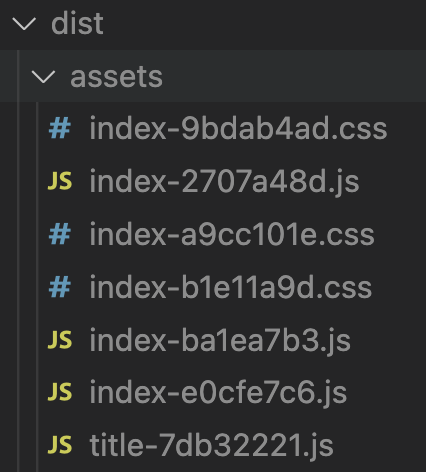426x472 pixels.
Task: Select the assets folder label
Action: pos(116,77)
